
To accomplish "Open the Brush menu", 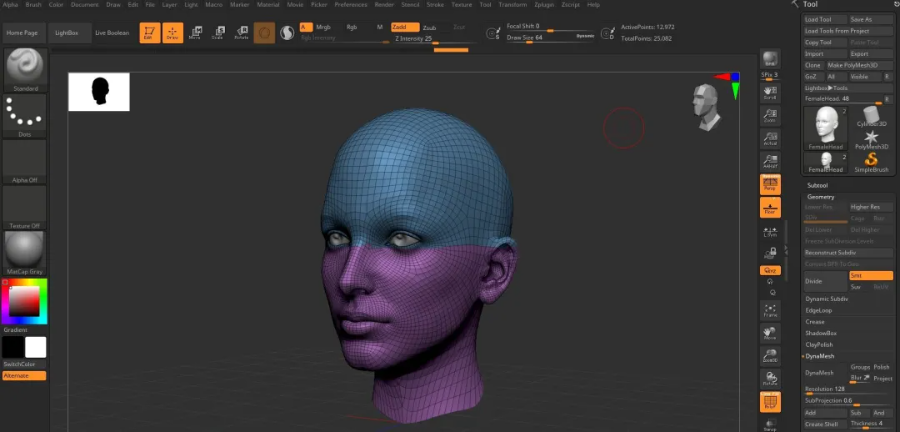I will (33, 5).
